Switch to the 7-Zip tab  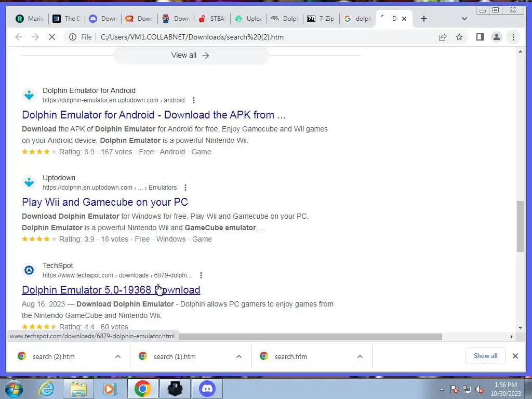[x=321, y=19]
